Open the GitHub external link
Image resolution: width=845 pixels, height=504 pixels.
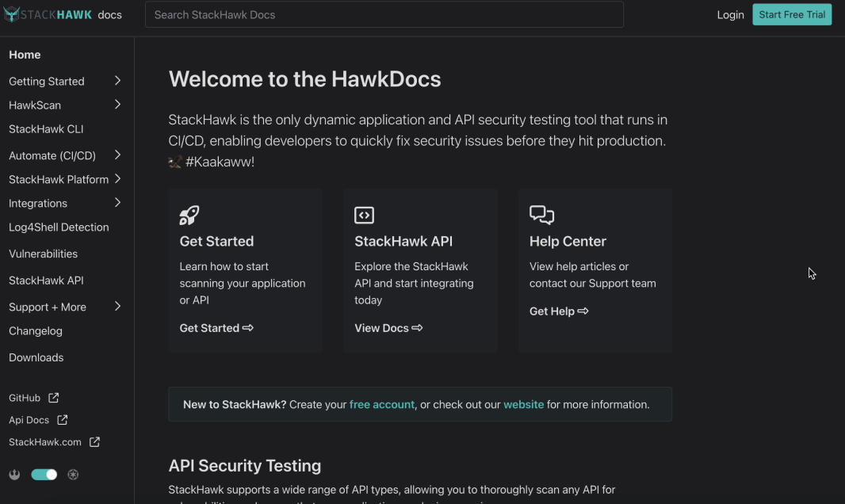(x=25, y=398)
